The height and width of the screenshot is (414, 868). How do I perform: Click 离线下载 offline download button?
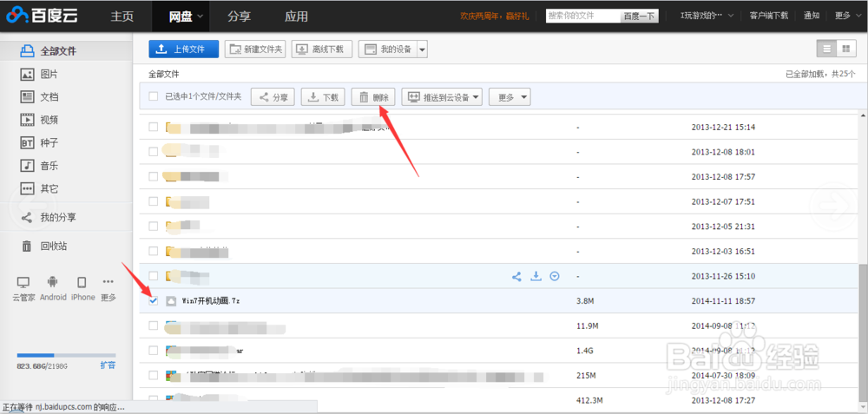(322, 49)
